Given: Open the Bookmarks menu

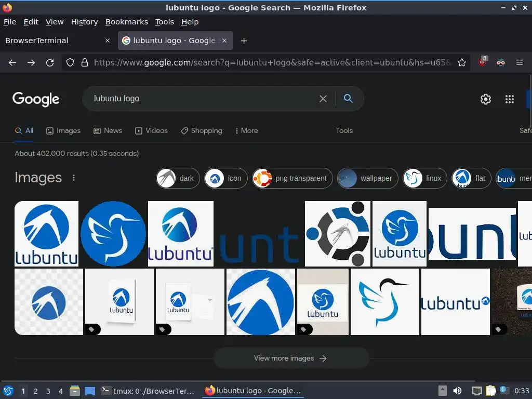Looking at the screenshot, I should click(127, 22).
